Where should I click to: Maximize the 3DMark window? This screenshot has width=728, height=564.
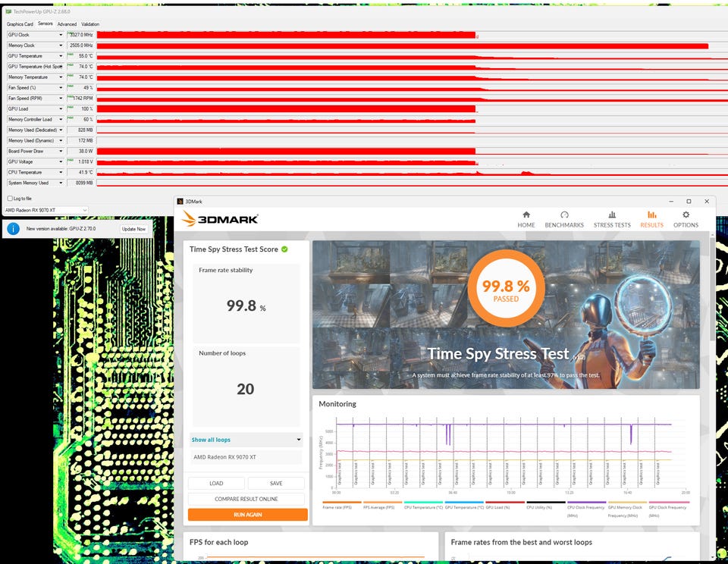(689, 202)
